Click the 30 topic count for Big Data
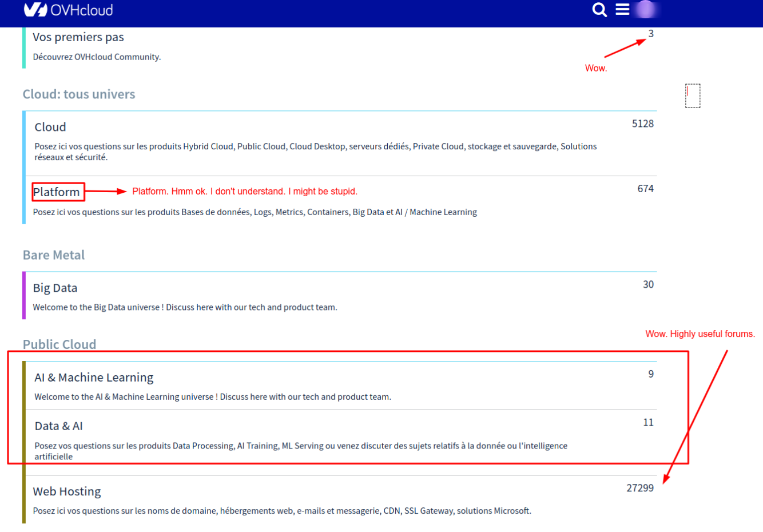Screen dimensions: 763x532 [648, 284]
